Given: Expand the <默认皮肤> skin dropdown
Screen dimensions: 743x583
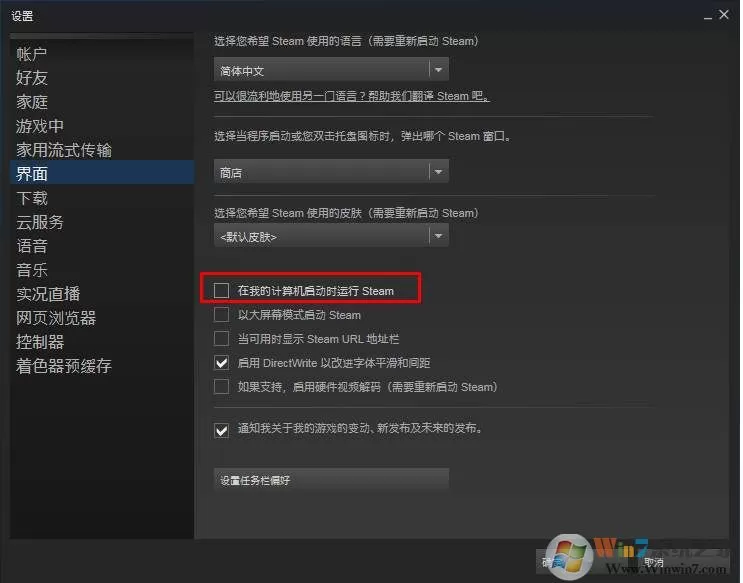Looking at the screenshot, I should pos(331,236).
